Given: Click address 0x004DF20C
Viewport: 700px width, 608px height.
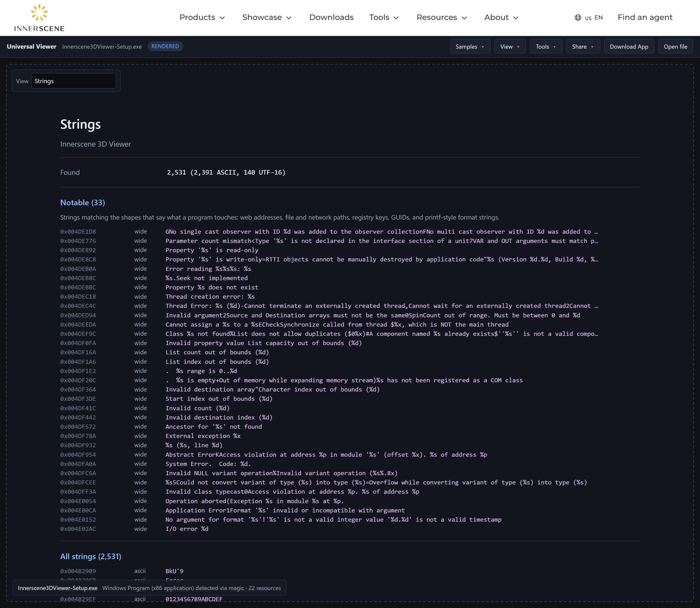Looking at the screenshot, I should 78,380.
